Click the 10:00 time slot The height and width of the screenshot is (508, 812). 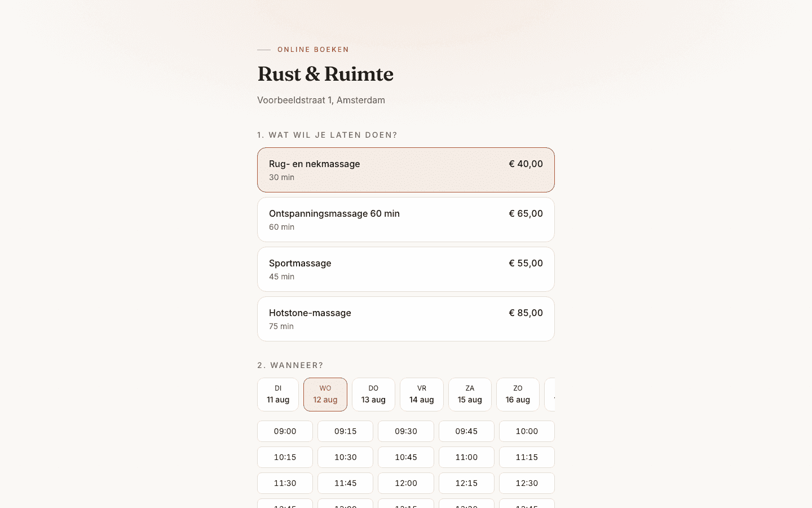[527, 431]
